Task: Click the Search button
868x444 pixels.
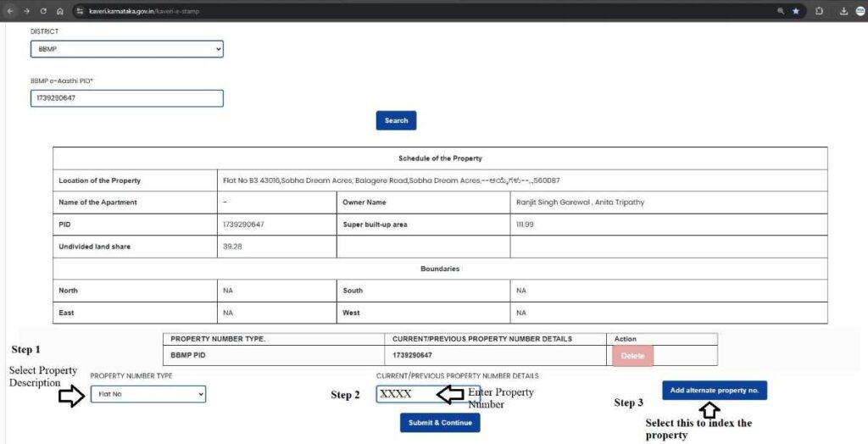Action: click(396, 120)
